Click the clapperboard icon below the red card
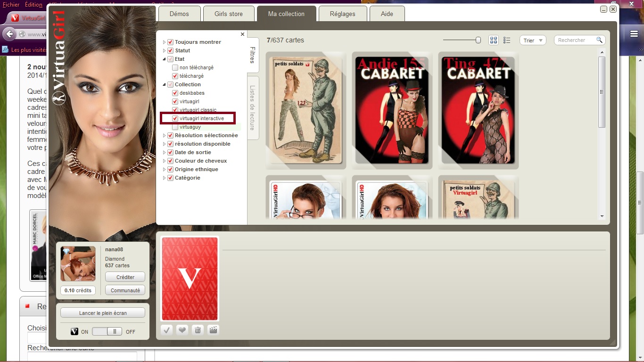Viewport: 644px width, 362px height. (214, 330)
